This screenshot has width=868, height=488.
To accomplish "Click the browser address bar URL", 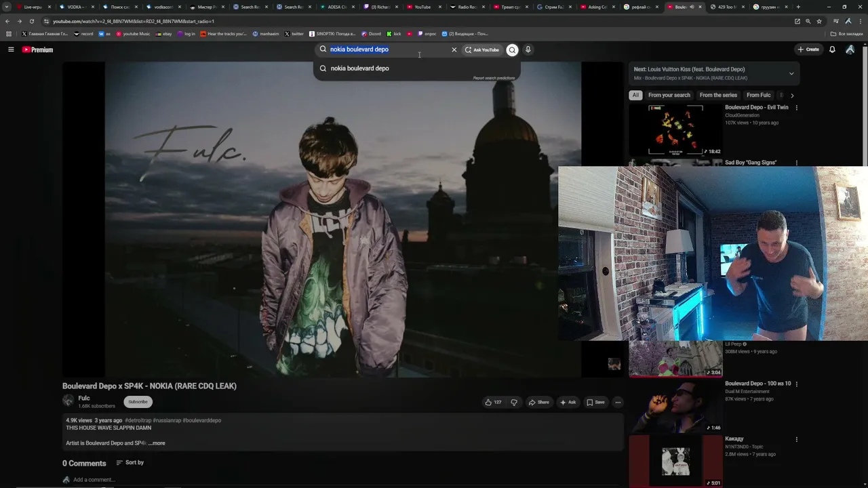I will click(x=134, y=21).
